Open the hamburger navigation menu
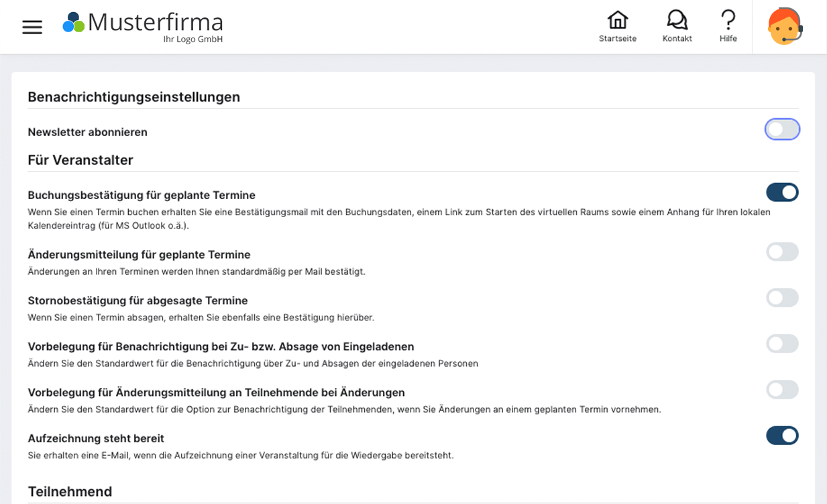 [x=32, y=27]
